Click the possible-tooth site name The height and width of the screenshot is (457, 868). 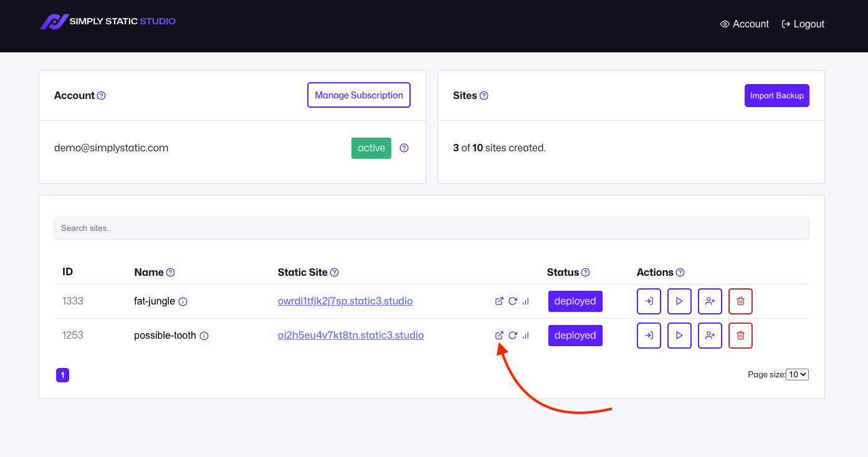pos(165,336)
